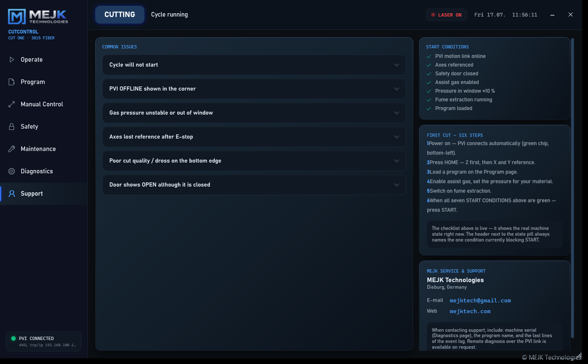Viewport: 588px width, 364px height.
Task: Click the 'MEJK Technologies' company name in support card
Action: click(455, 280)
